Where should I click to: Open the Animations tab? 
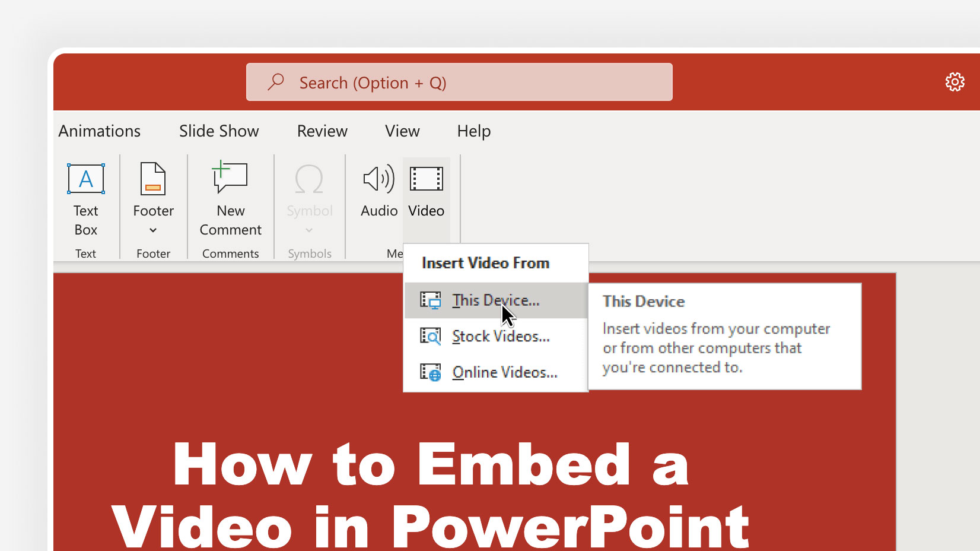pos(100,131)
